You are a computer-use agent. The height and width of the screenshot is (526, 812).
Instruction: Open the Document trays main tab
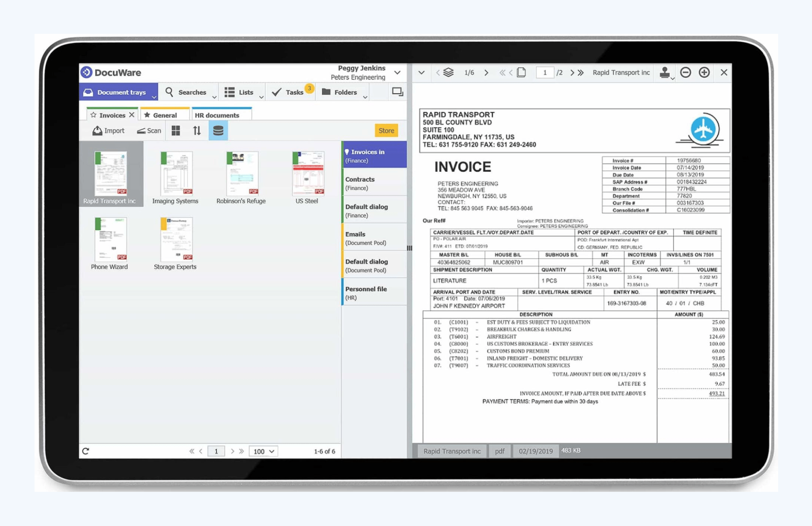pyautogui.click(x=119, y=92)
